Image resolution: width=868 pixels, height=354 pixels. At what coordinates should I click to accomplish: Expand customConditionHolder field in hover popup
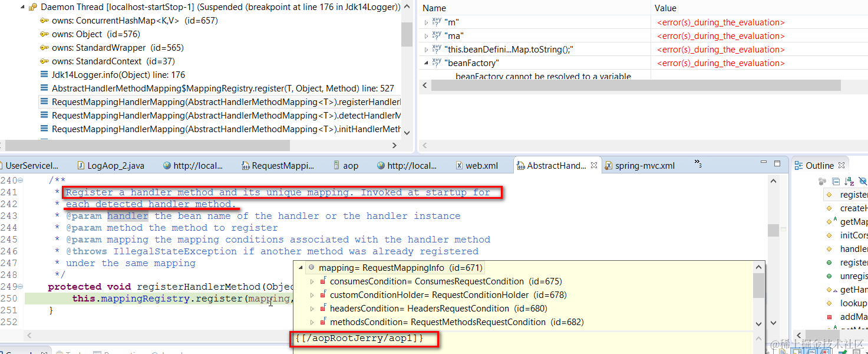tap(312, 295)
